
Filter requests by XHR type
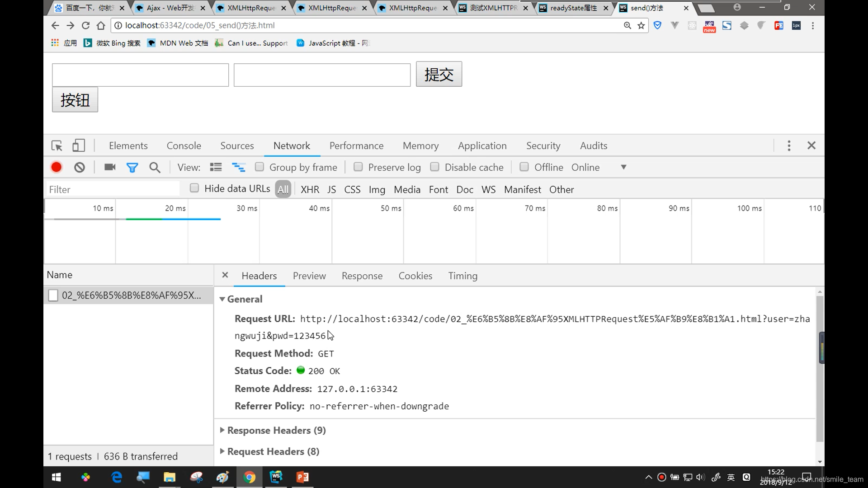tap(310, 189)
